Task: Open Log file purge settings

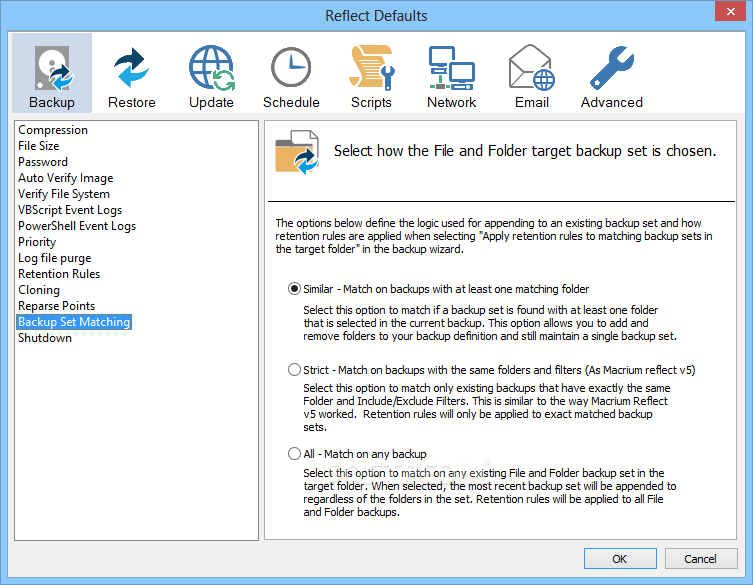Action: tap(55, 258)
